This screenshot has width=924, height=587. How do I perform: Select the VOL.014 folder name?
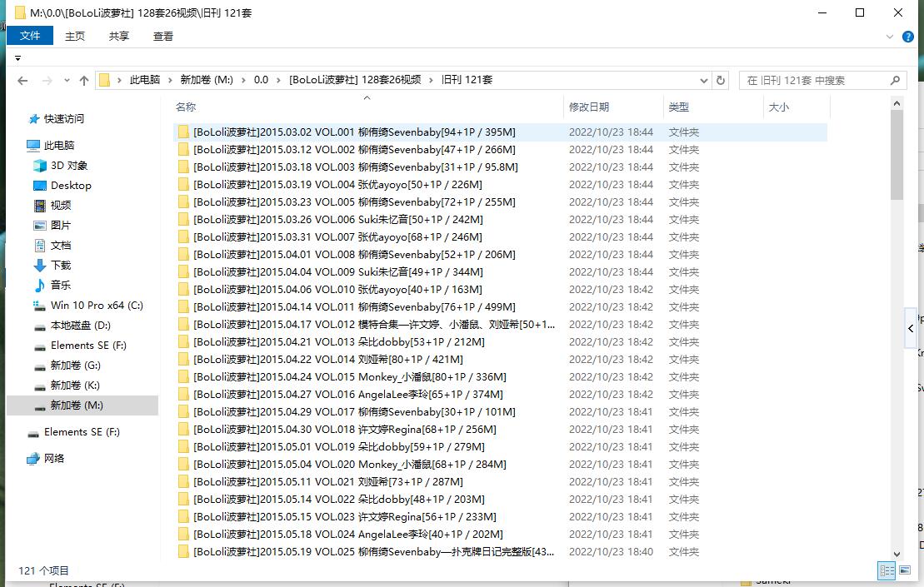coord(328,360)
